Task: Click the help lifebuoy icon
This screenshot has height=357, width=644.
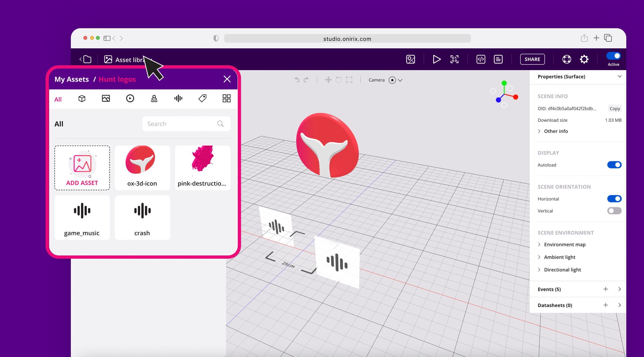Action: pos(566,59)
